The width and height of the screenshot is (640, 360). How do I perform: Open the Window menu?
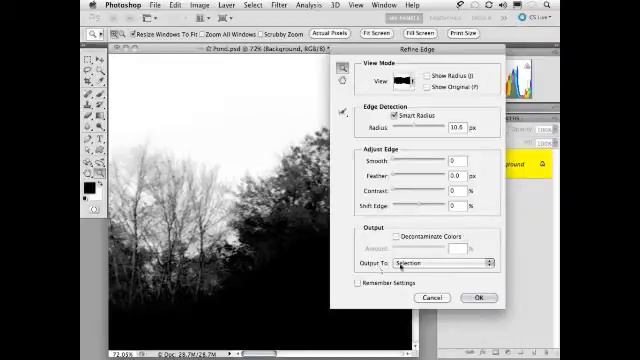[x=384, y=5]
